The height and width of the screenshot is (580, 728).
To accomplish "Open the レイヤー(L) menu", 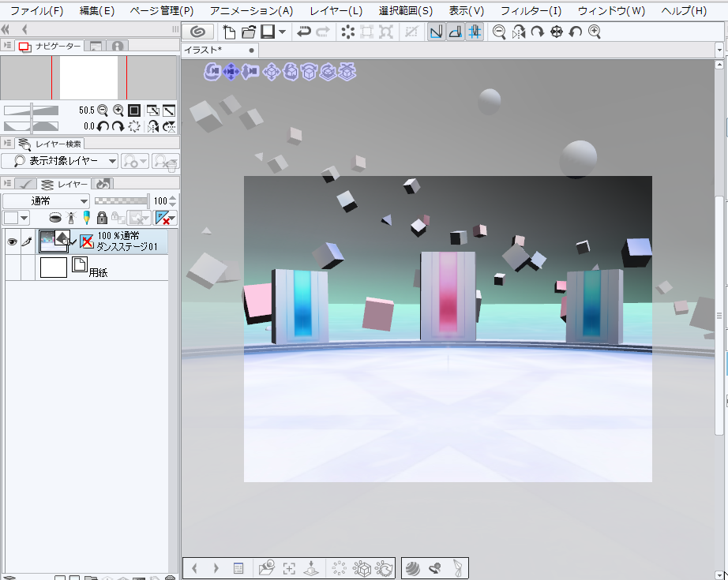I will 336,11.
